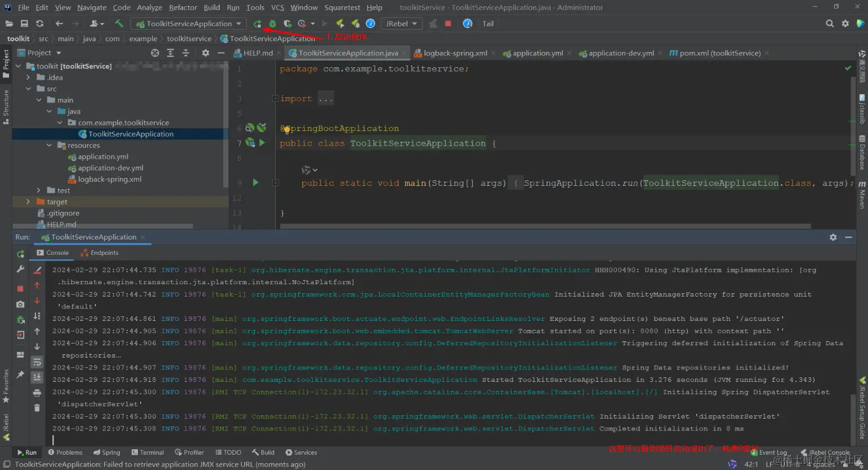Viewport: 868px width, 470px height.
Task: Click the Build project hammer icon
Action: click(119, 24)
